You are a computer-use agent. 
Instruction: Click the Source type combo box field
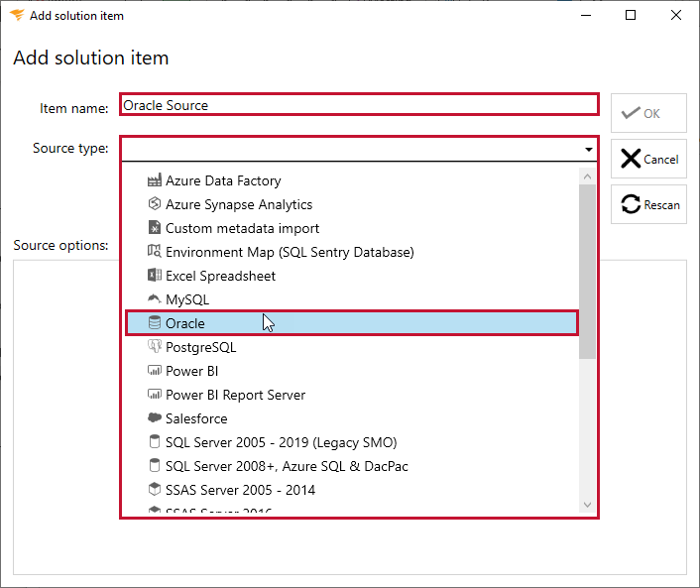(359, 149)
